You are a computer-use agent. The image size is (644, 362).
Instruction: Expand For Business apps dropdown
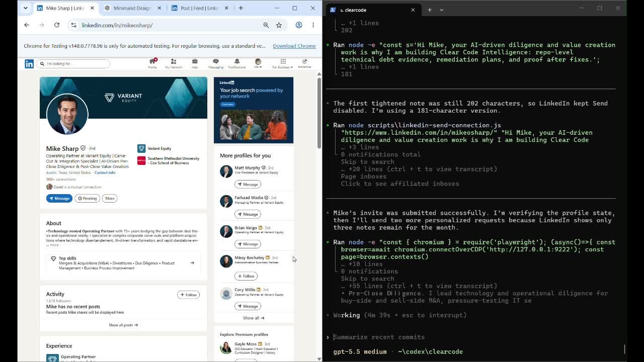pos(283,63)
